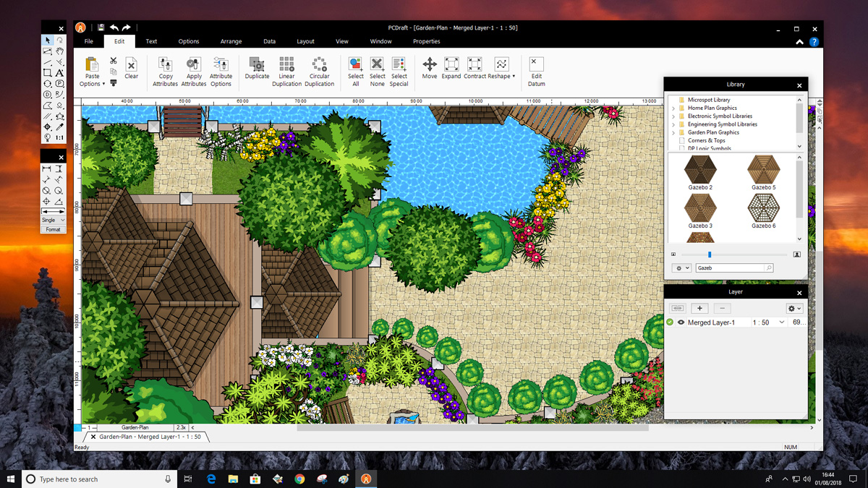
Task: Click Select None in ribbon
Action: [377, 72]
